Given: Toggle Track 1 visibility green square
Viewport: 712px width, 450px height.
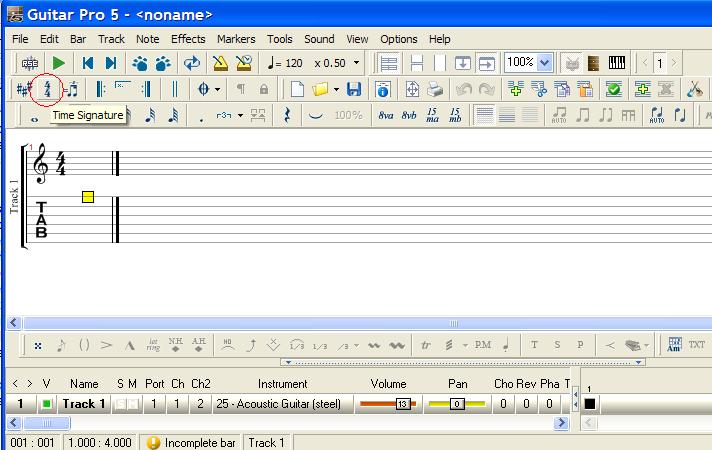Looking at the screenshot, I should 46,404.
